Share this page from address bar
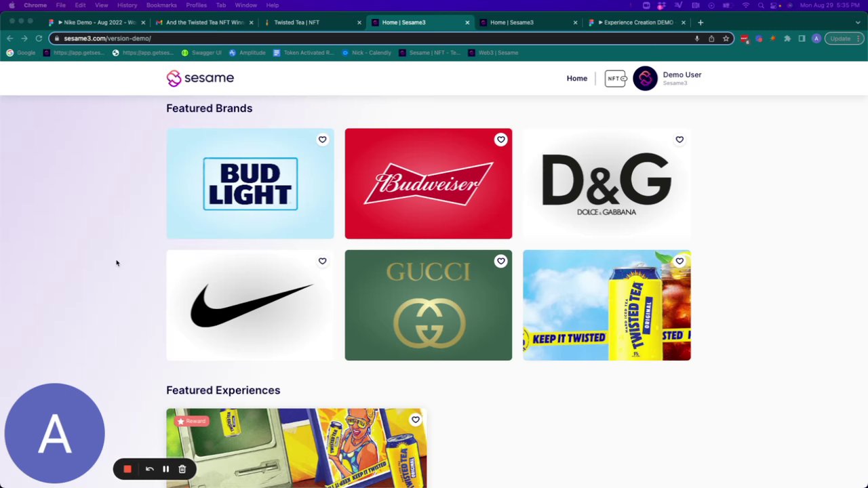 tap(711, 39)
